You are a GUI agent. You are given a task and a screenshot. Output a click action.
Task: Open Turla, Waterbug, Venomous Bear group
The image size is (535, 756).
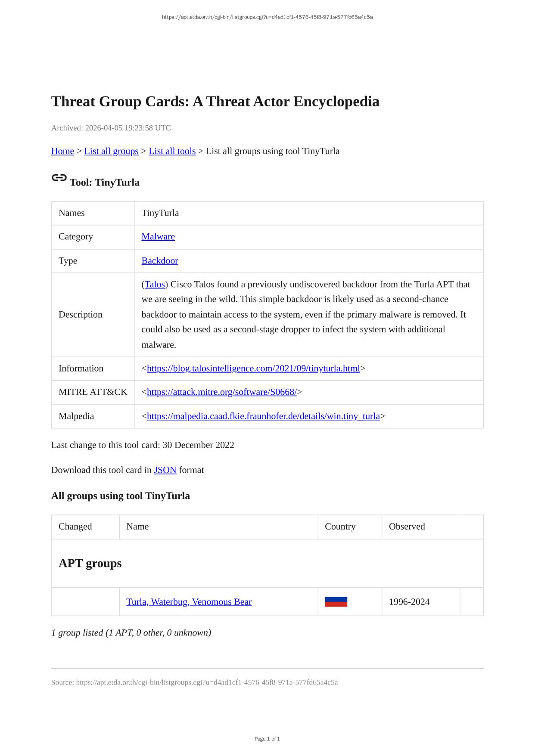point(189,602)
